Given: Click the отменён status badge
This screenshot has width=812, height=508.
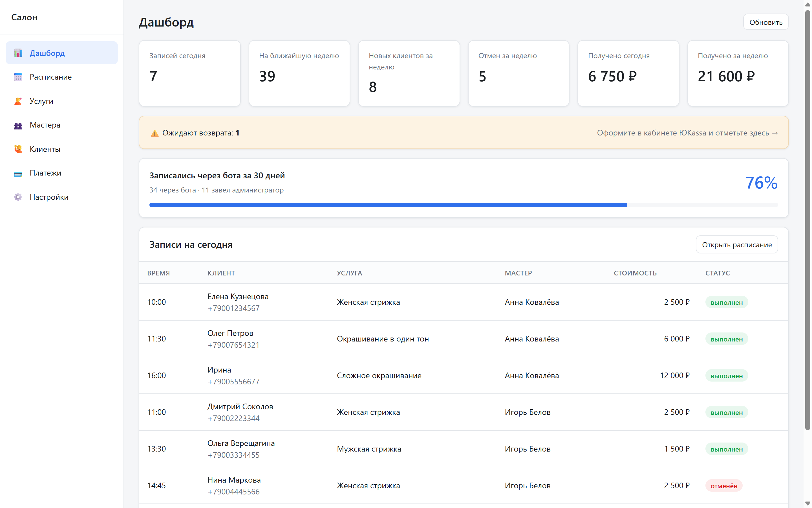Looking at the screenshot, I should [724, 486].
